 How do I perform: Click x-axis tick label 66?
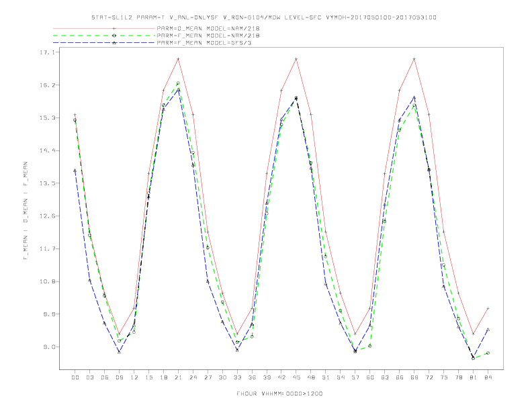(x=400, y=377)
